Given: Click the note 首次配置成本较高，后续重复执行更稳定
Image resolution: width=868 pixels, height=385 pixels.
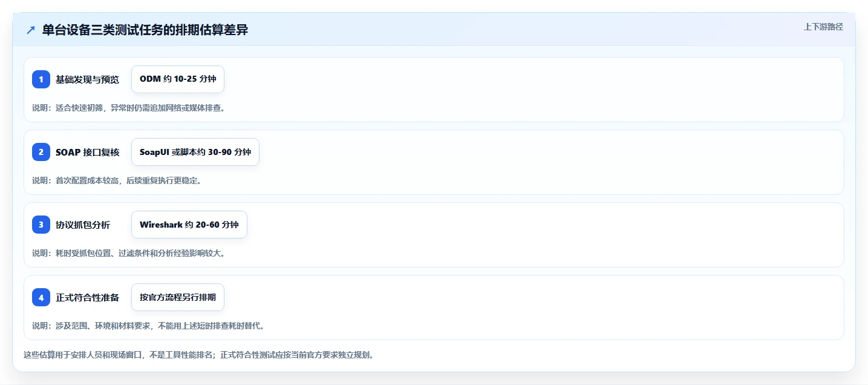Looking at the screenshot, I should 128,180.
